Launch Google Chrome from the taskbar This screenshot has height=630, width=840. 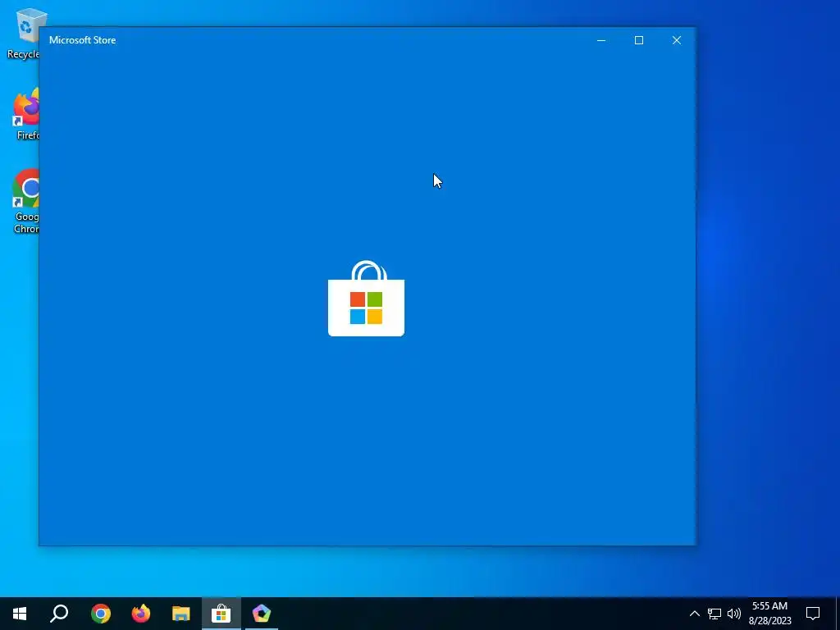click(100, 614)
